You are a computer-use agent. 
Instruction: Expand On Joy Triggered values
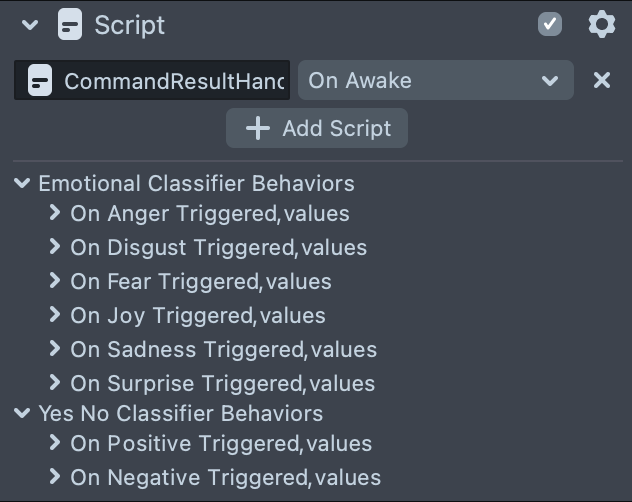pyautogui.click(x=55, y=315)
